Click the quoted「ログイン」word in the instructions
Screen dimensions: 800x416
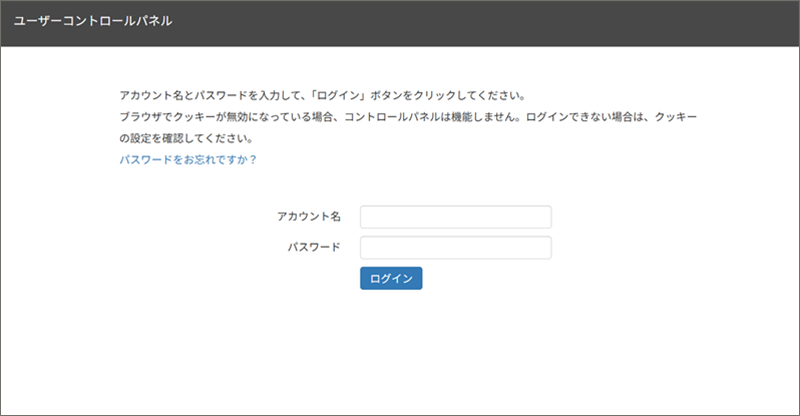click(x=339, y=97)
